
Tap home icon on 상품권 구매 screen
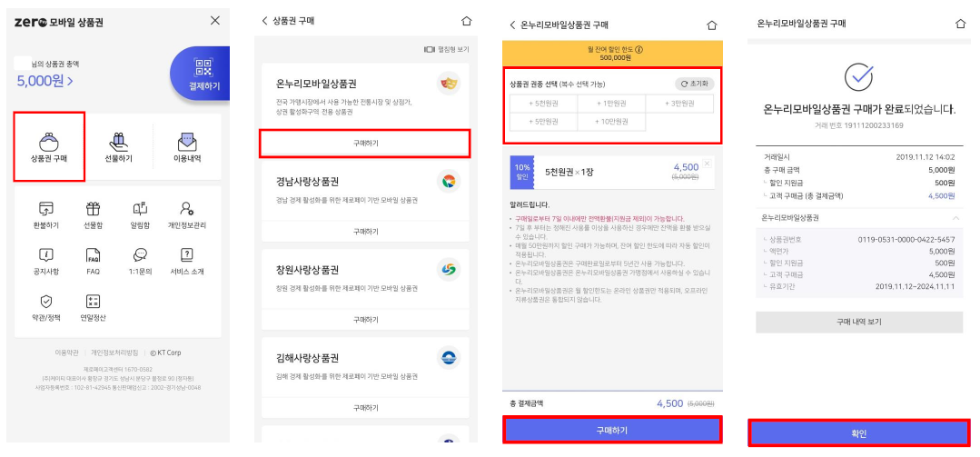tap(466, 21)
